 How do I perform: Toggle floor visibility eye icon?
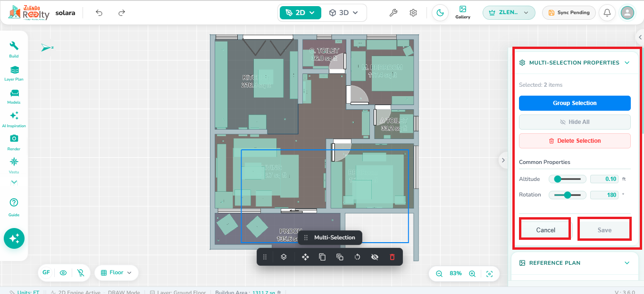[63, 272]
